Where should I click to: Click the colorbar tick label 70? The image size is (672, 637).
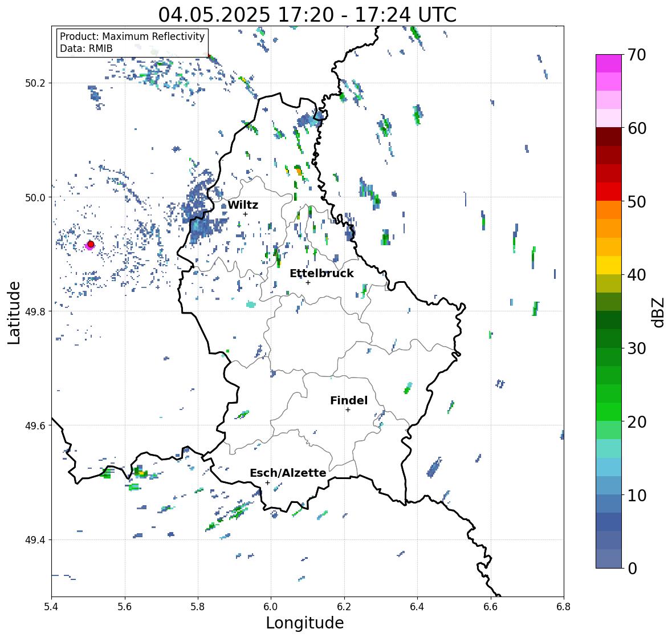(x=637, y=55)
